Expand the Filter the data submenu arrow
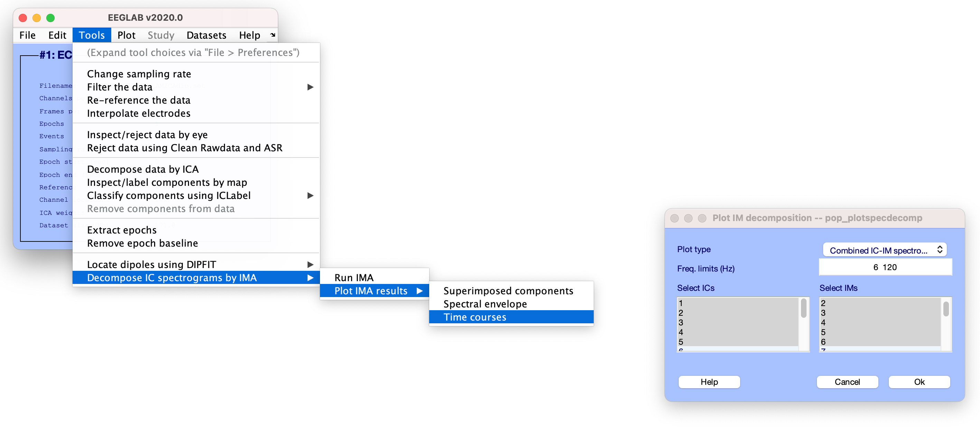980x438 pixels. coord(310,87)
